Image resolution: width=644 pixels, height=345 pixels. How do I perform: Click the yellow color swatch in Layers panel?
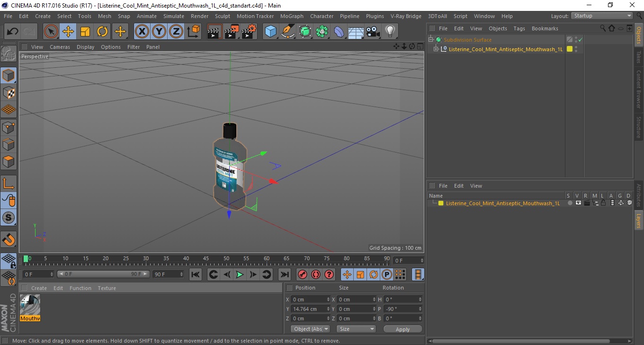[x=441, y=203]
